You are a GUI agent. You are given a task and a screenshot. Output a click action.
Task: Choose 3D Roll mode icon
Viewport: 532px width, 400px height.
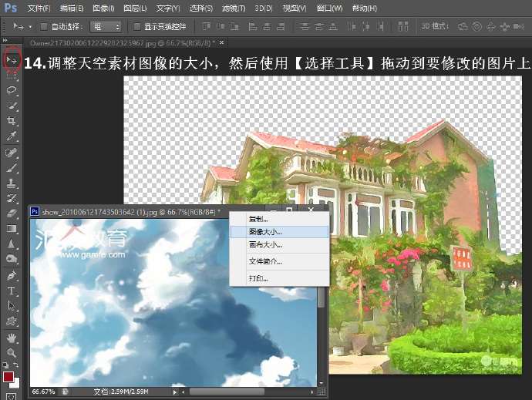coord(476,26)
